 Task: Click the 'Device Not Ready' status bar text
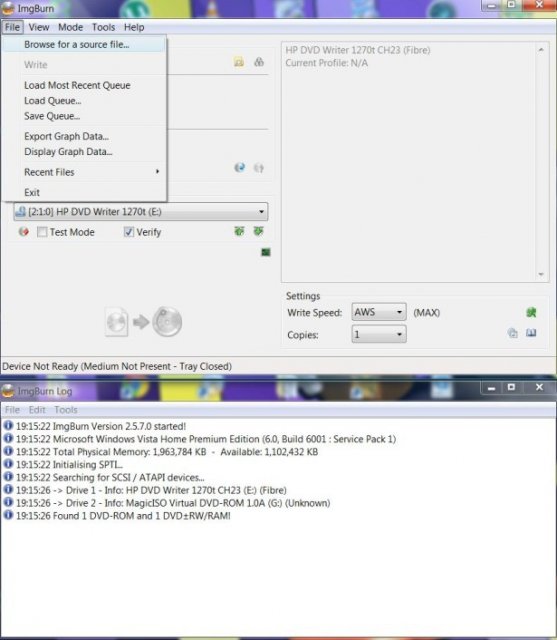(x=117, y=367)
